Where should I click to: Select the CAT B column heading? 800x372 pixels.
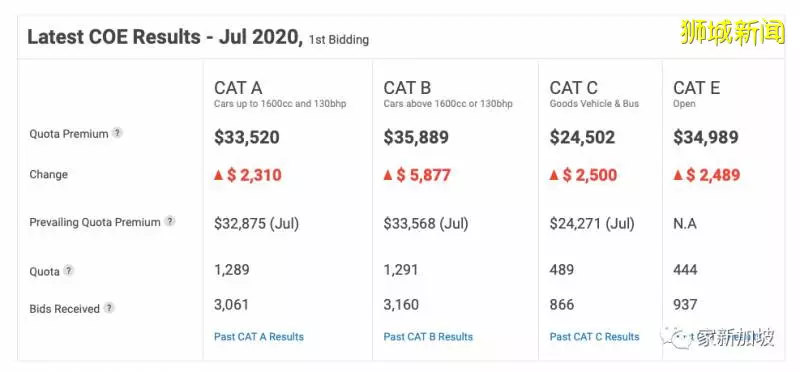407,88
